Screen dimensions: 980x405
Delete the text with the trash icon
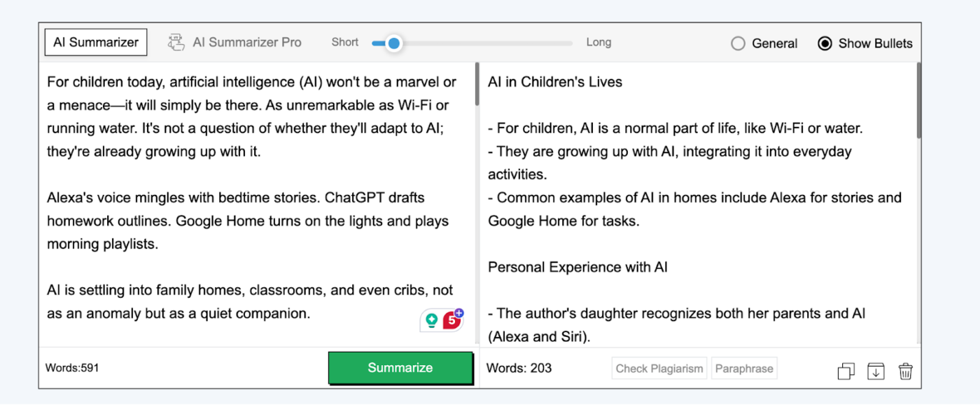906,371
